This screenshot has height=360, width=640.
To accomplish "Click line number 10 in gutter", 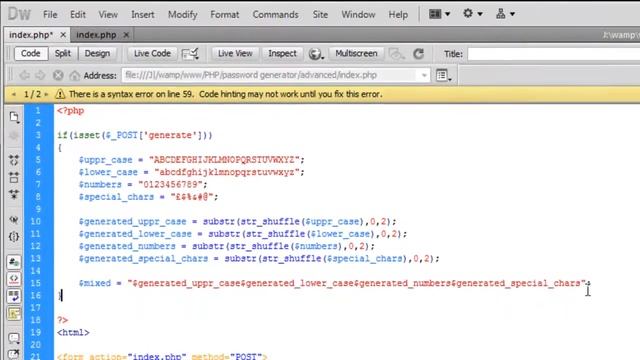I will tap(36, 222).
